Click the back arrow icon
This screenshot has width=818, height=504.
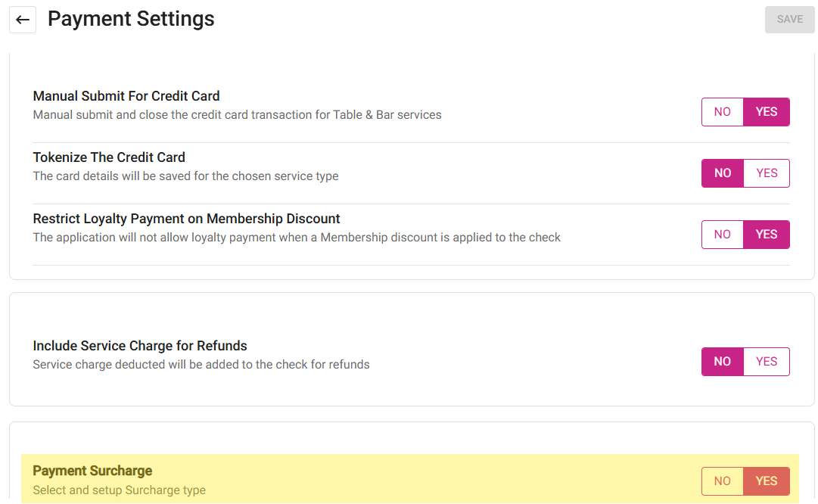pyautogui.click(x=23, y=20)
